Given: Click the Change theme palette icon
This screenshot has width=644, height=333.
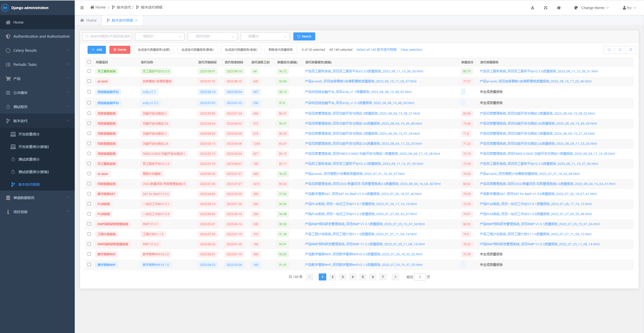Looking at the screenshot, I should (x=576, y=8).
